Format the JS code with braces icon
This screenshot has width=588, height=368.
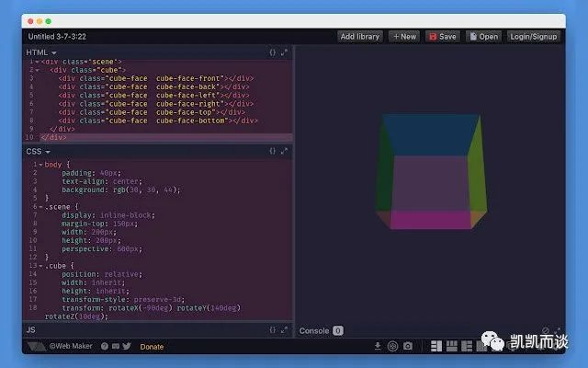[x=272, y=329]
